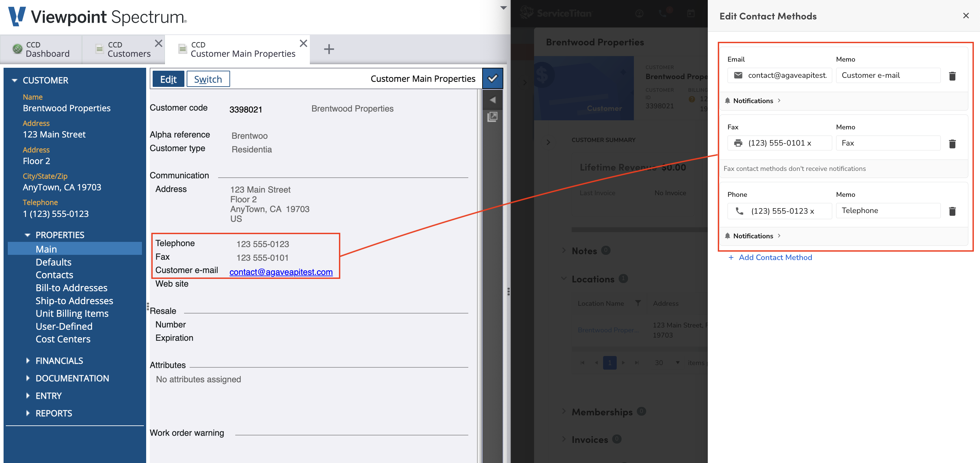
Task: Expand the REPORTS group
Action: tap(28, 413)
